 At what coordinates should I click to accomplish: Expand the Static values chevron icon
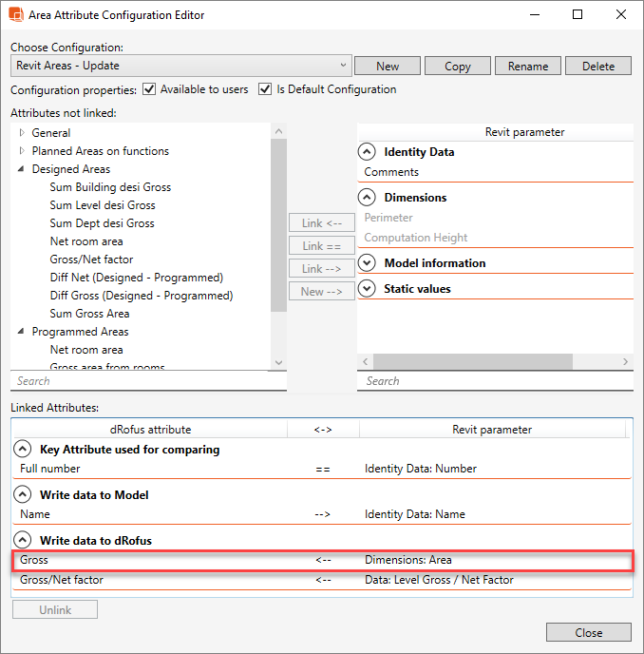367,288
